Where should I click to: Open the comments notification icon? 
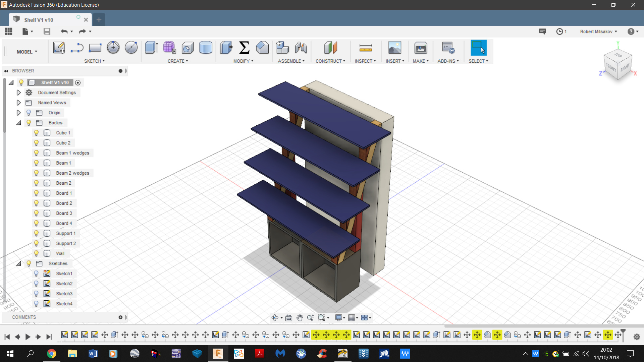click(542, 31)
